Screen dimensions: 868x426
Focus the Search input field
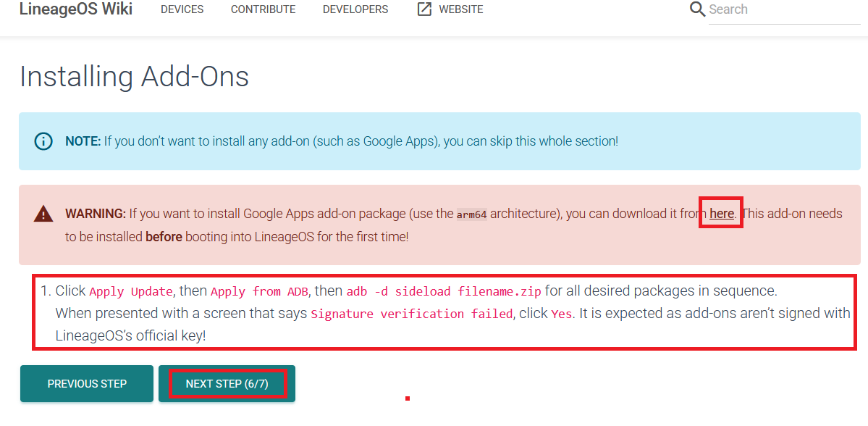[784, 10]
